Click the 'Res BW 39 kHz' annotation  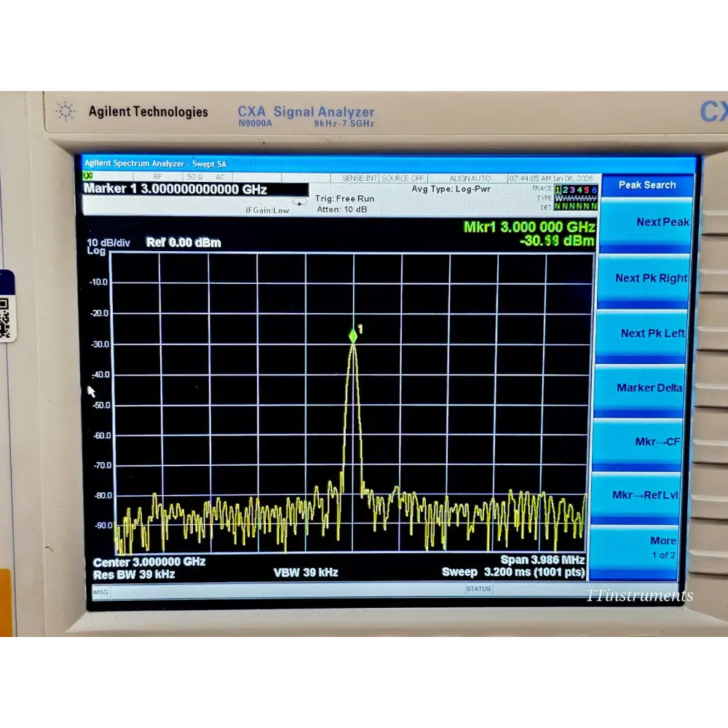tap(134, 575)
